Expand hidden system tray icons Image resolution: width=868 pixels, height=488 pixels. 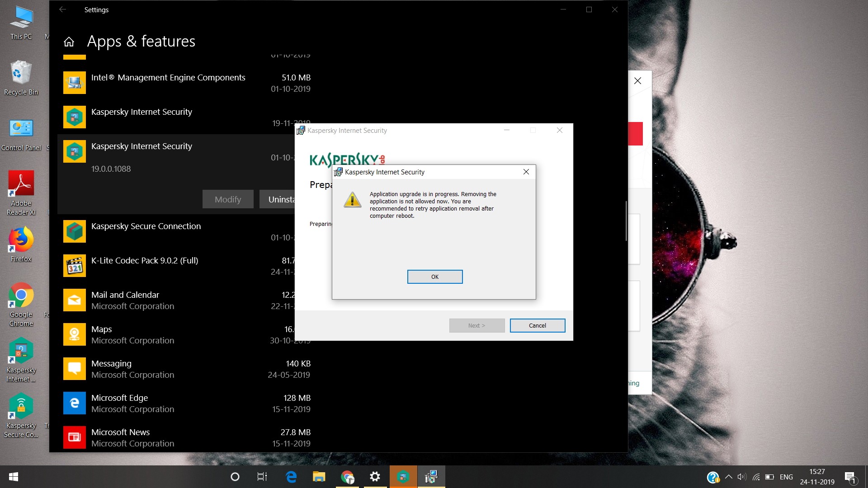pyautogui.click(x=728, y=477)
